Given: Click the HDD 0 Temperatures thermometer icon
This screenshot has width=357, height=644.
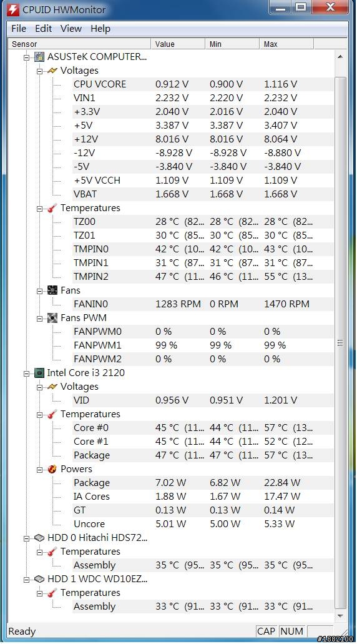Looking at the screenshot, I should [52, 552].
